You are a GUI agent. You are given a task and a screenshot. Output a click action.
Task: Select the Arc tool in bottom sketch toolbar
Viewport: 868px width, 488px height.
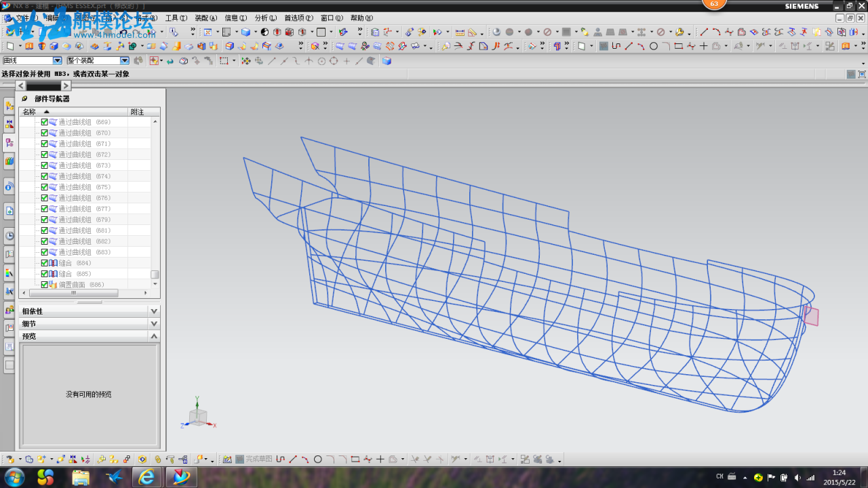305,459
